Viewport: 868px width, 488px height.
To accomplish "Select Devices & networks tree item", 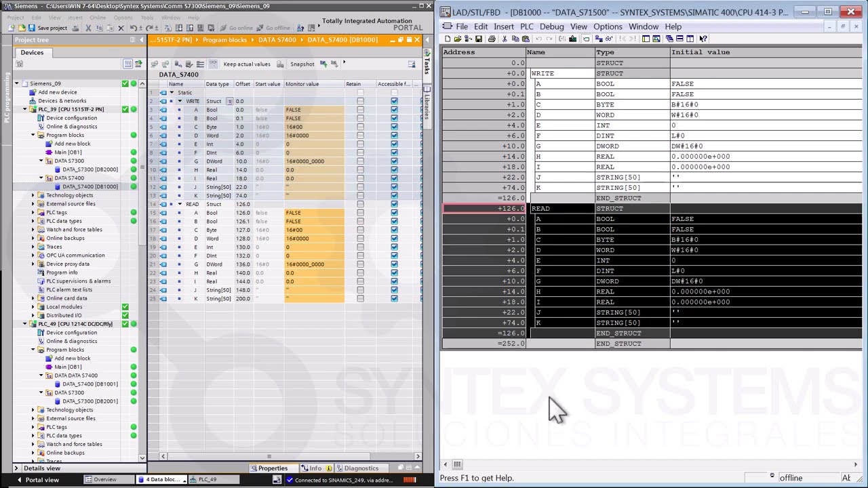I will pyautogui.click(x=62, y=100).
